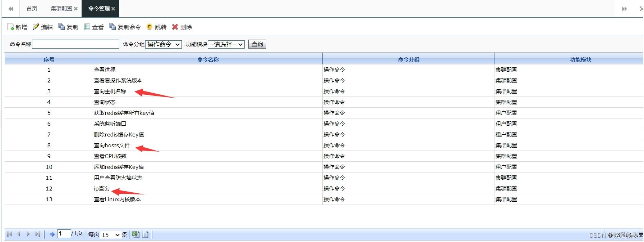Export table with Excel icon
644x242 pixels.
tap(135, 234)
